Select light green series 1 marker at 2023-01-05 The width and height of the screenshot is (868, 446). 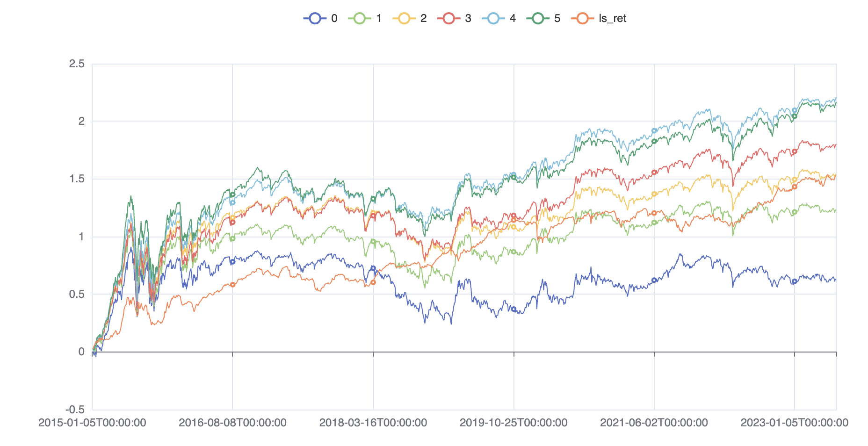pyautogui.click(x=794, y=212)
